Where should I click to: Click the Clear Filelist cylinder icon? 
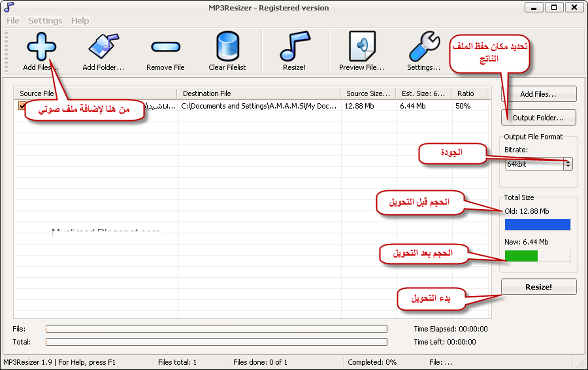[x=227, y=47]
